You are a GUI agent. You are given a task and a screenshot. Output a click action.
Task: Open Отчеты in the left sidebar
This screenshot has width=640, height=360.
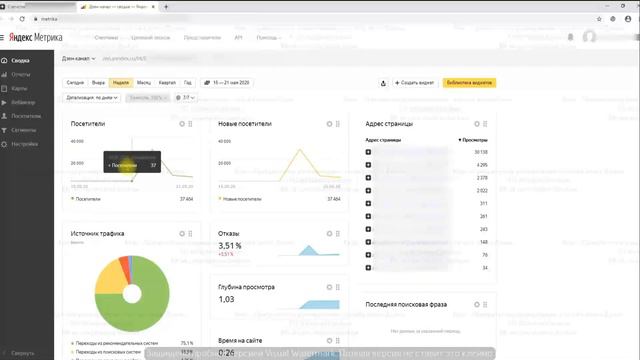21,74
